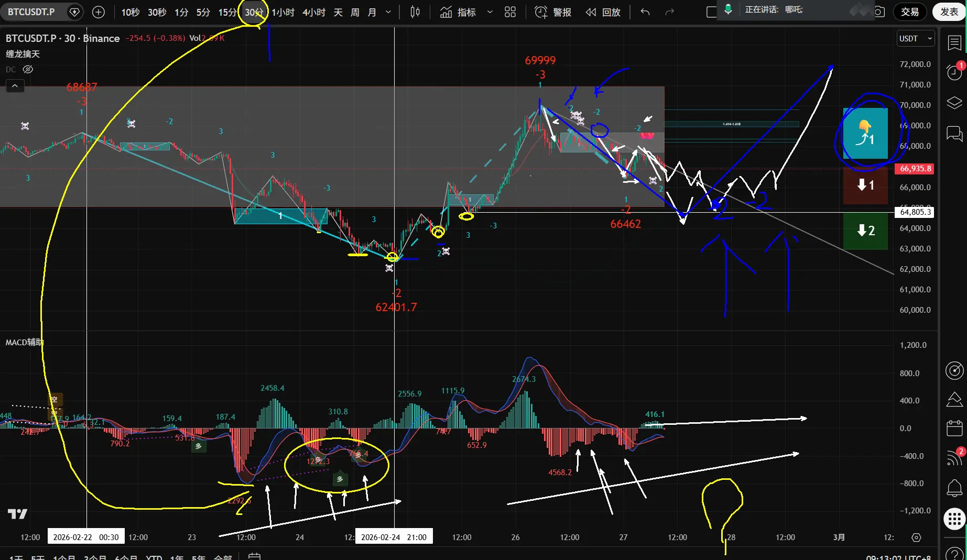
Task: Start bar replay with 回放
Action: click(x=603, y=12)
